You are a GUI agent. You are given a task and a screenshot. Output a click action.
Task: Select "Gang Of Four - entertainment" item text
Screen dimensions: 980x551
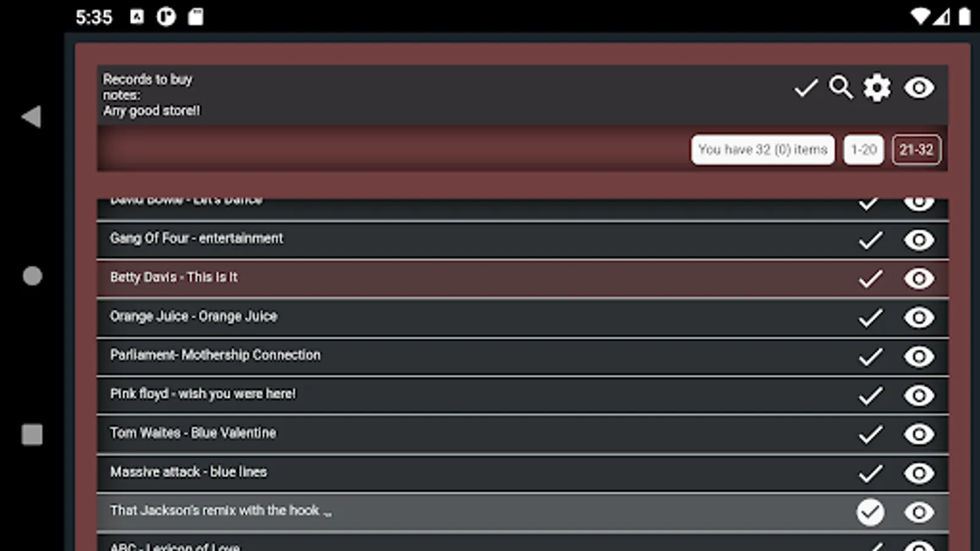(197, 238)
